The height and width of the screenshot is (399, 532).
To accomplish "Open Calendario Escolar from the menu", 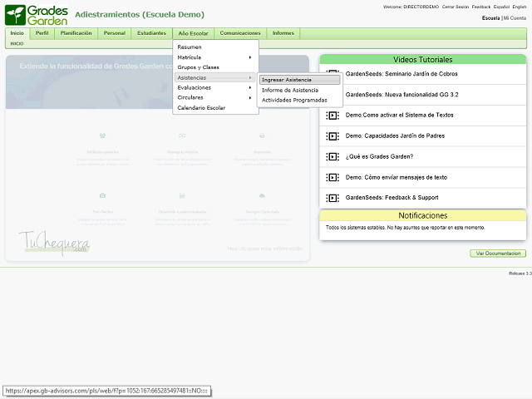I will click(201, 107).
